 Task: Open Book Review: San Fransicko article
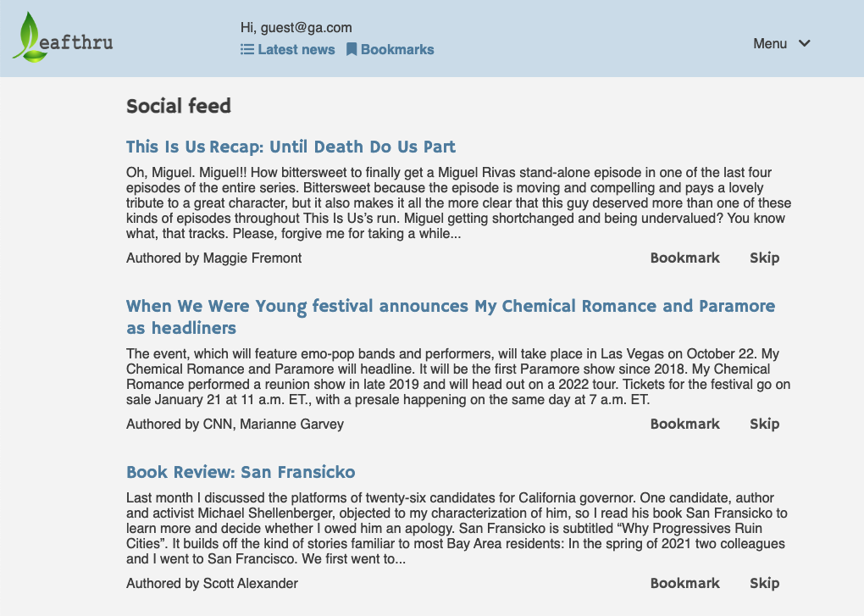click(x=241, y=472)
